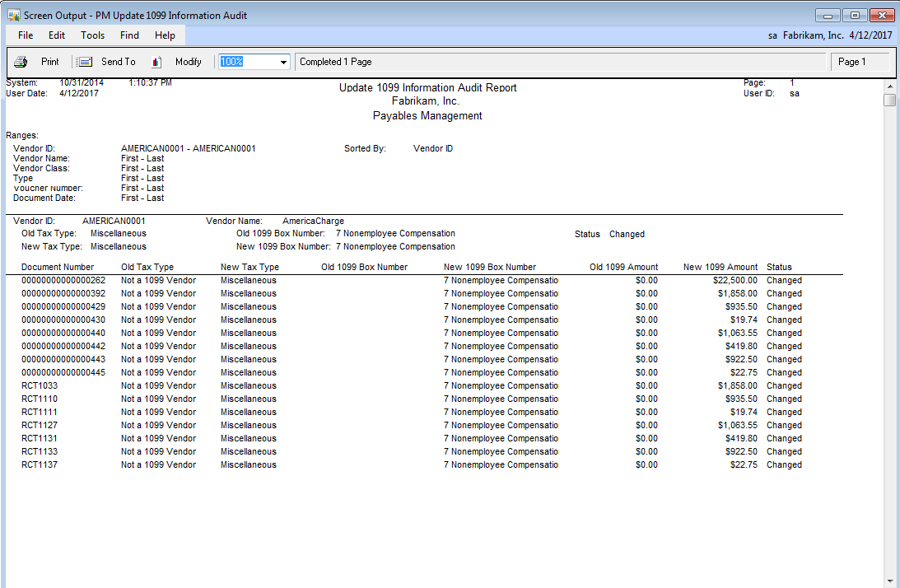
Task: Click the New 1099 Amount column header
Action: point(720,267)
